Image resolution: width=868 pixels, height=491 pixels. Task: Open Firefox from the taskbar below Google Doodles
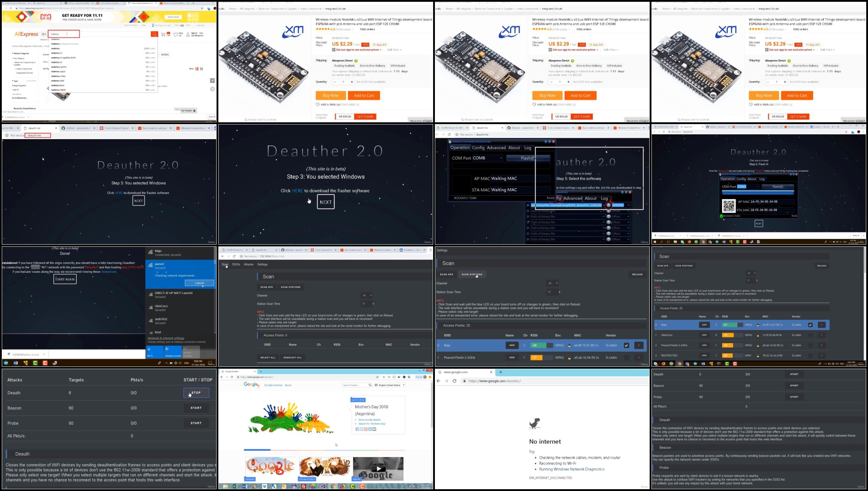(x=343, y=486)
